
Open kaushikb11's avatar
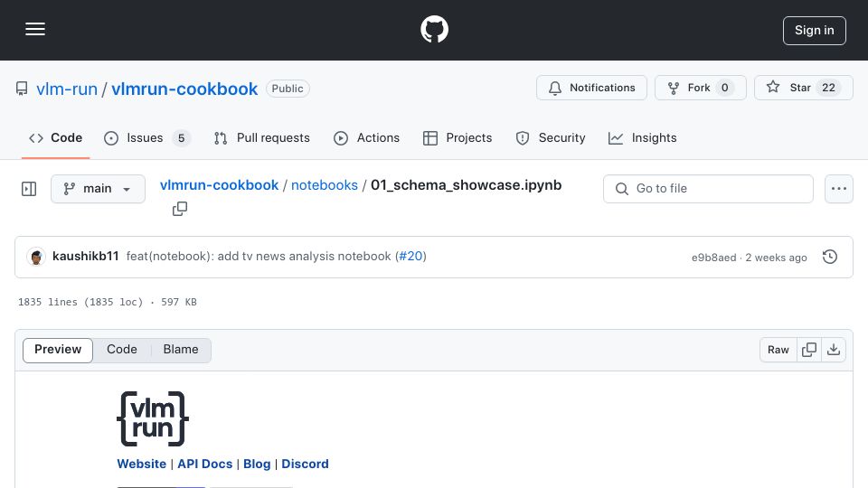[x=36, y=257]
